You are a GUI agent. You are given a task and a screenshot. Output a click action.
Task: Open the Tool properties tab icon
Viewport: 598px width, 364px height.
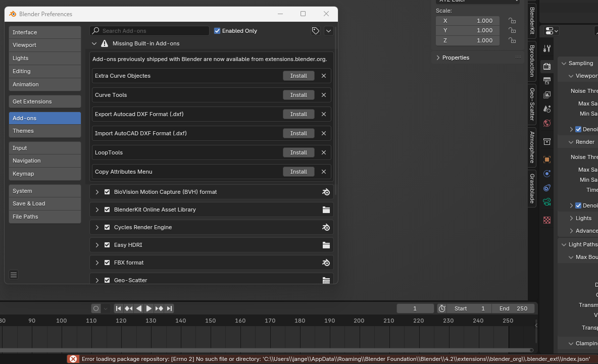click(x=546, y=48)
